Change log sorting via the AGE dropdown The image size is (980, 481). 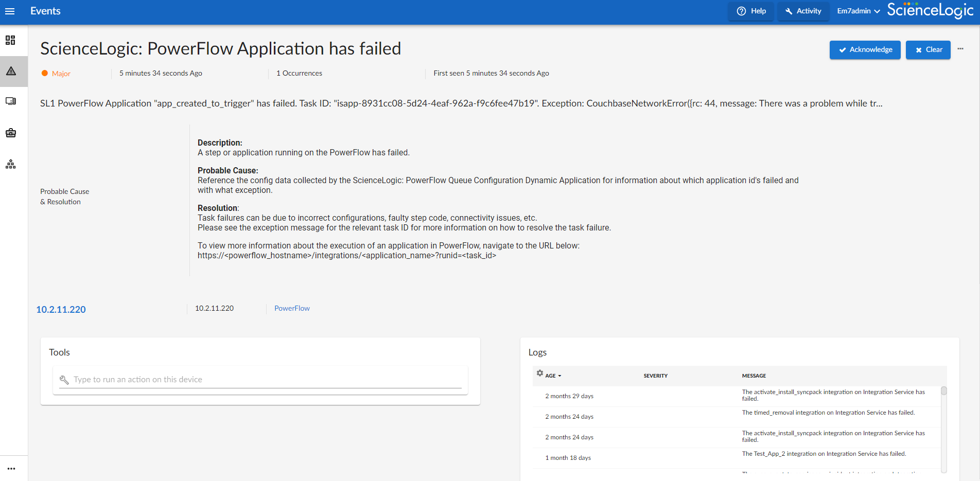(551, 376)
